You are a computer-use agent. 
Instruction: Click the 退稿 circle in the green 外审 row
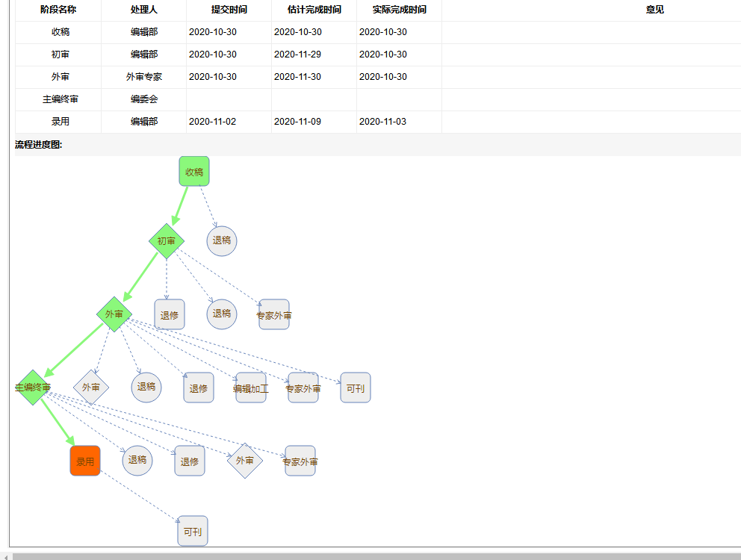[222, 314]
